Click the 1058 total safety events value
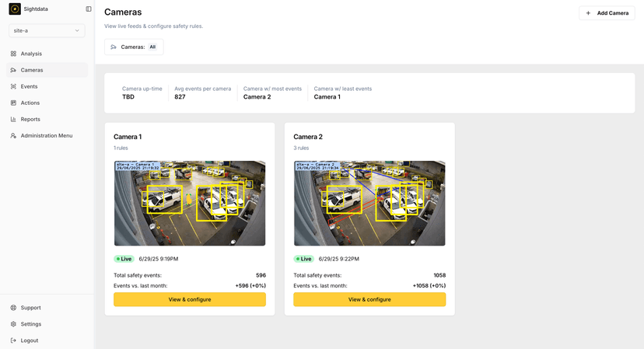The width and height of the screenshot is (644, 349). tap(439, 275)
